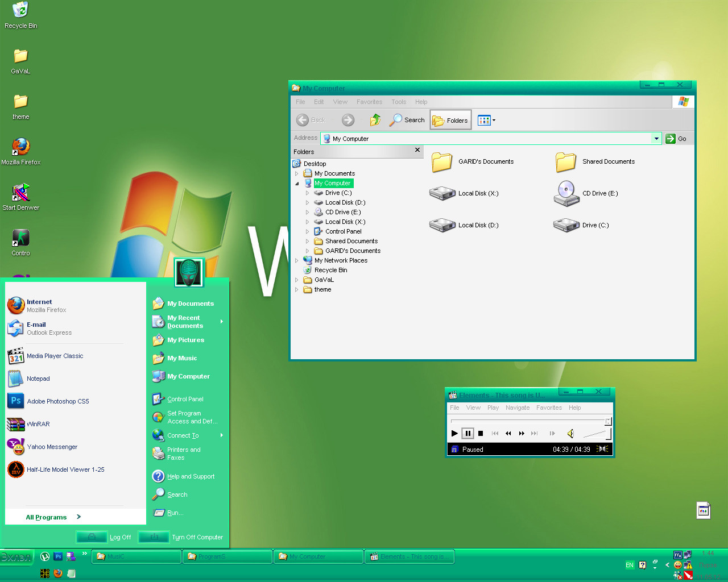This screenshot has height=582, width=728.
Task: Open All Programs list
Action: pos(53,517)
